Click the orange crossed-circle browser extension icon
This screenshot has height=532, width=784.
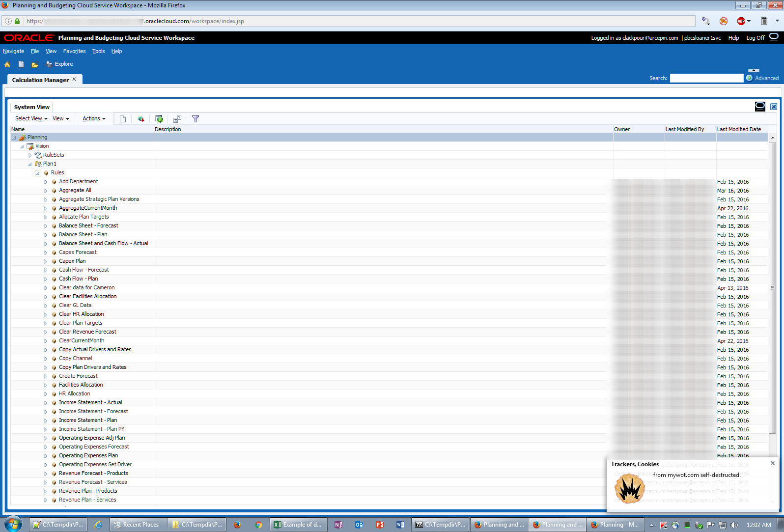724,21
